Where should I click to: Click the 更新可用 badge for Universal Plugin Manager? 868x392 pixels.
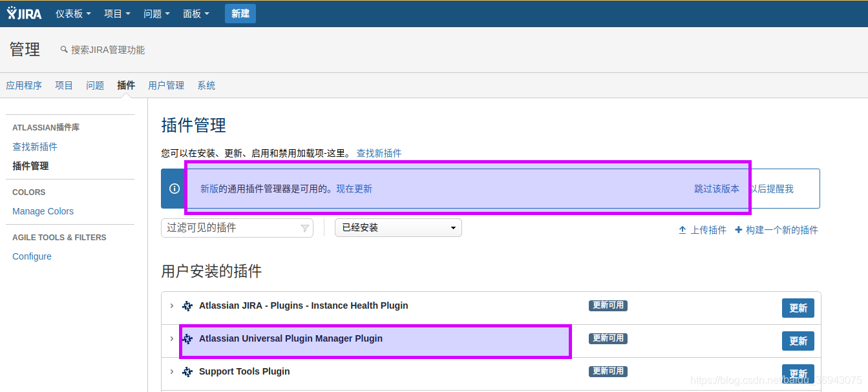coord(608,338)
